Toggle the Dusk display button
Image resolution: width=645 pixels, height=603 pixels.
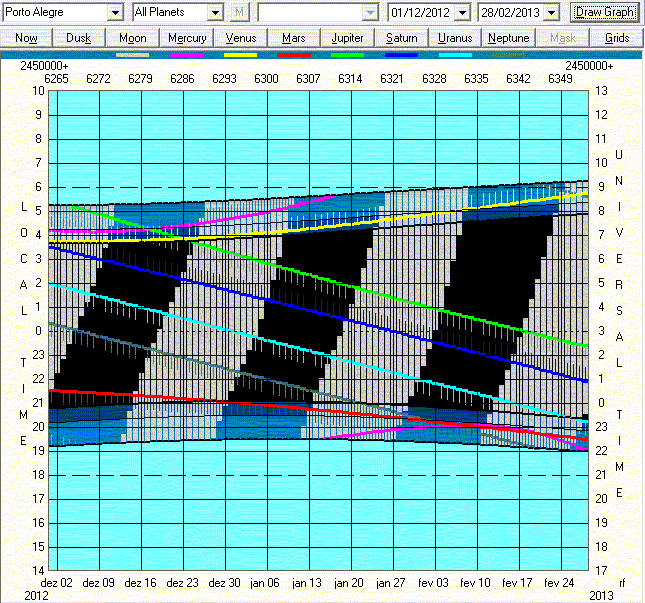[x=80, y=37]
